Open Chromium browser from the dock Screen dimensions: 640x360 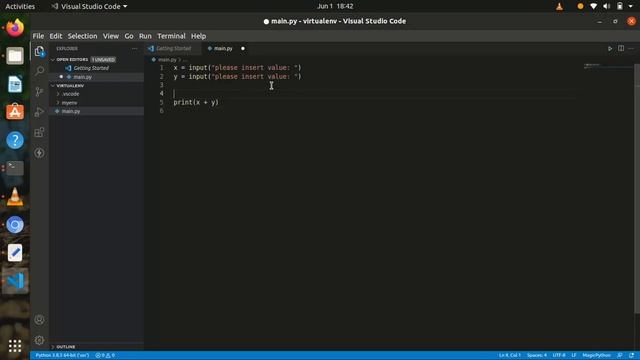pyautogui.click(x=15, y=224)
